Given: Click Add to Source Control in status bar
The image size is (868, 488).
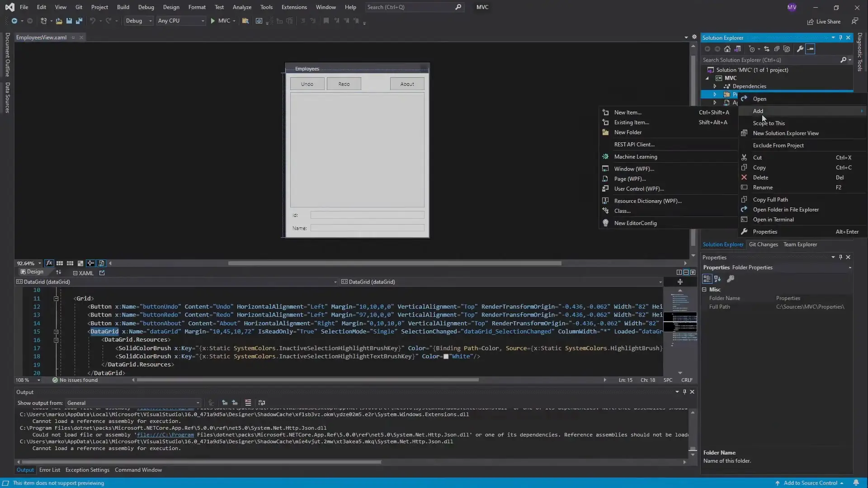Looking at the screenshot, I should click(809, 483).
